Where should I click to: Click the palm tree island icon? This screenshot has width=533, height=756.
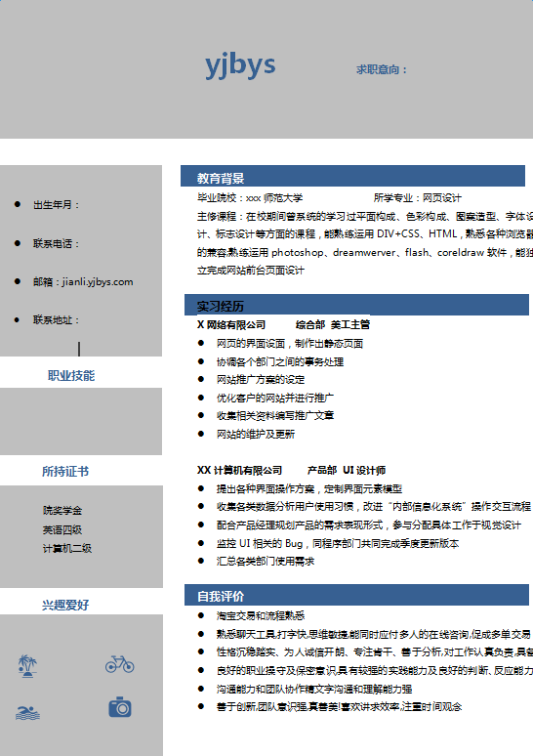pyautogui.click(x=27, y=666)
